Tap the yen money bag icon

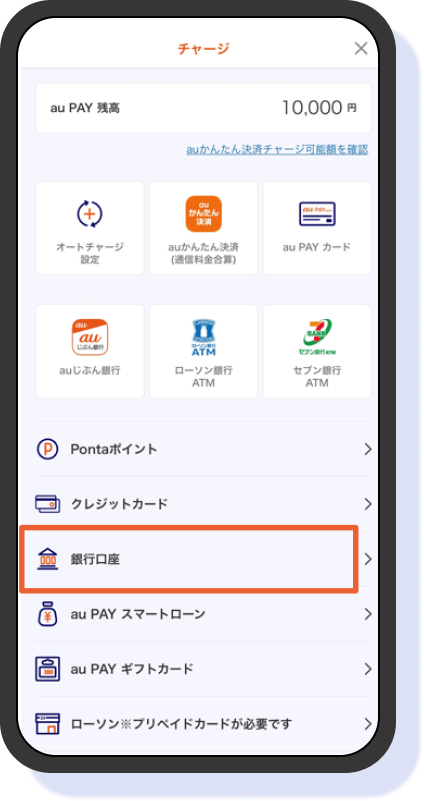pos(48,614)
